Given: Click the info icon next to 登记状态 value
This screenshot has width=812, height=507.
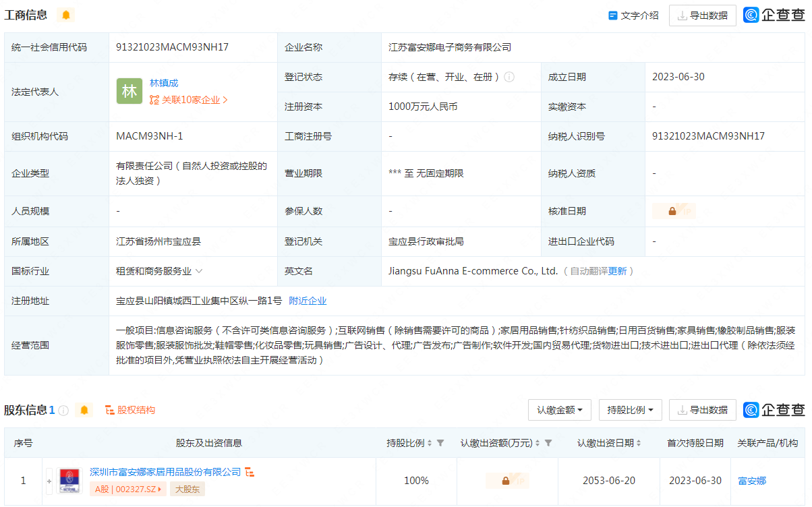Looking at the screenshot, I should click(x=509, y=77).
